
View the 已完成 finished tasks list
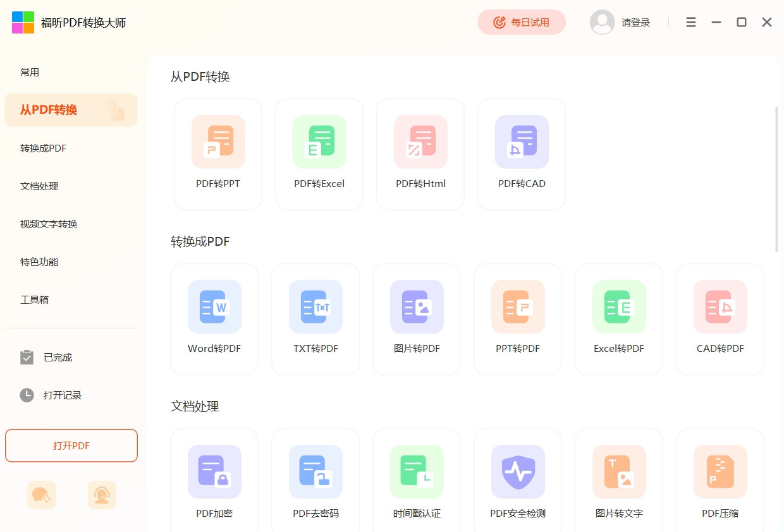[x=58, y=358]
